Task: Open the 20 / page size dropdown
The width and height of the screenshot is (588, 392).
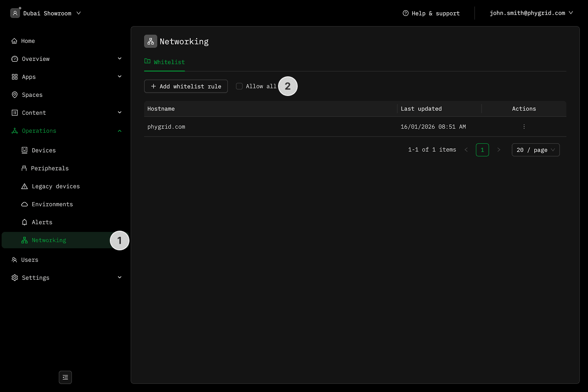Action: coord(535,150)
